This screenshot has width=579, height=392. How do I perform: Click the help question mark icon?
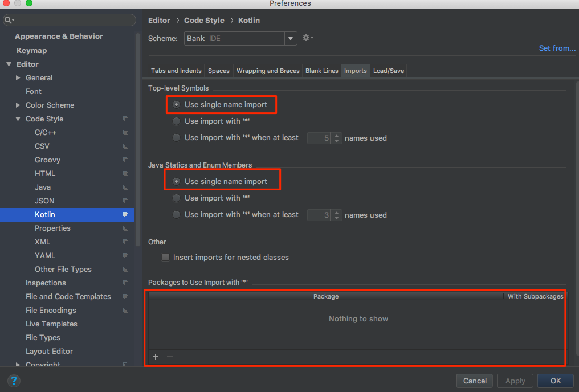[x=13, y=381]
